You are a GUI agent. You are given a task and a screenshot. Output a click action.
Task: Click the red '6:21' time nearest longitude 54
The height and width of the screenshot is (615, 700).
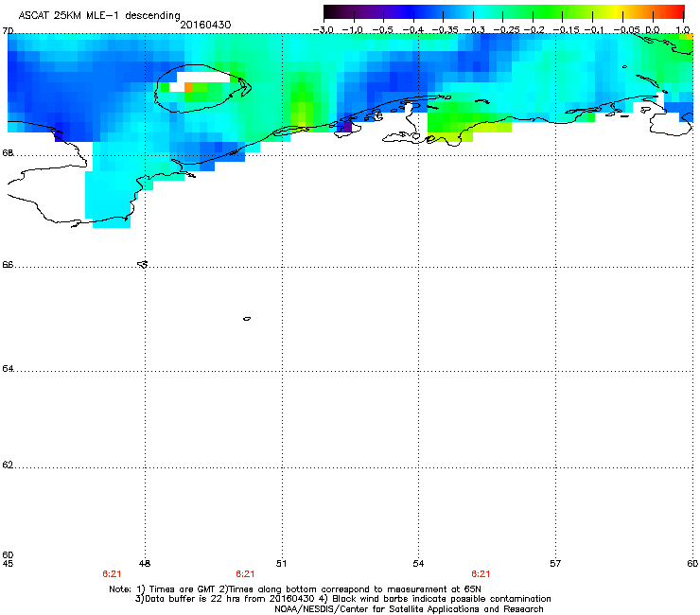(481, 574)
